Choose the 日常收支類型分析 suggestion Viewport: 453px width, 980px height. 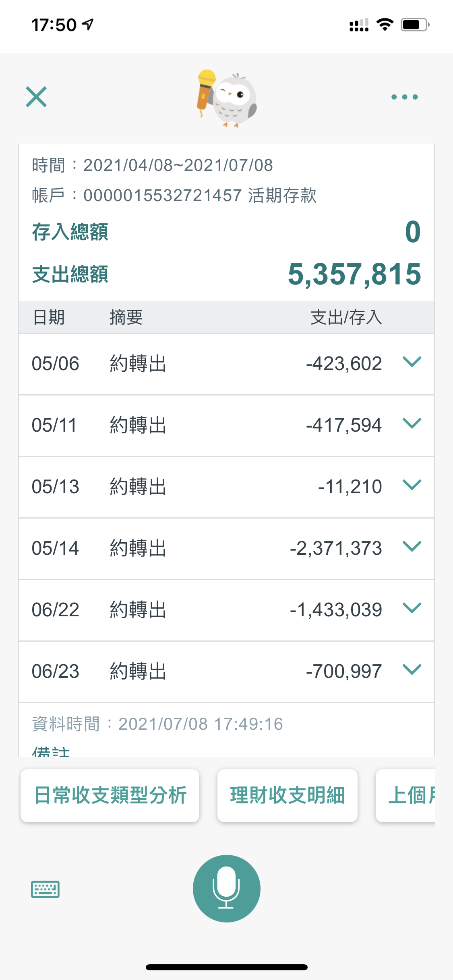(110, 795)
